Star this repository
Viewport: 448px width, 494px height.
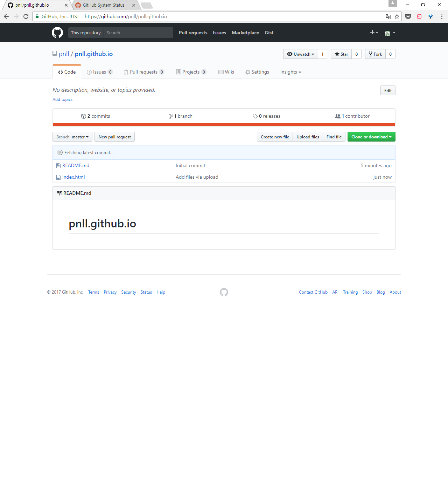(341, 54)
